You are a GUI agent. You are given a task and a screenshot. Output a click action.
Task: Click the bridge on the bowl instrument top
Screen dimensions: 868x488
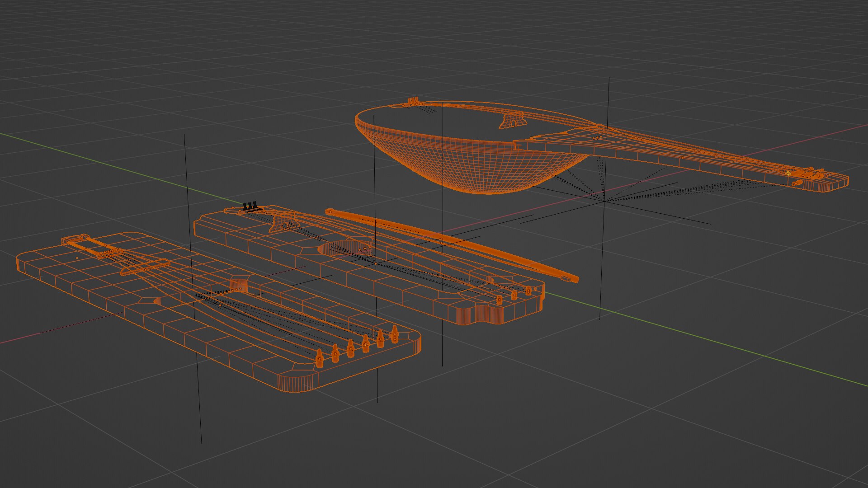pyautogui.click(x=512, y=120)
